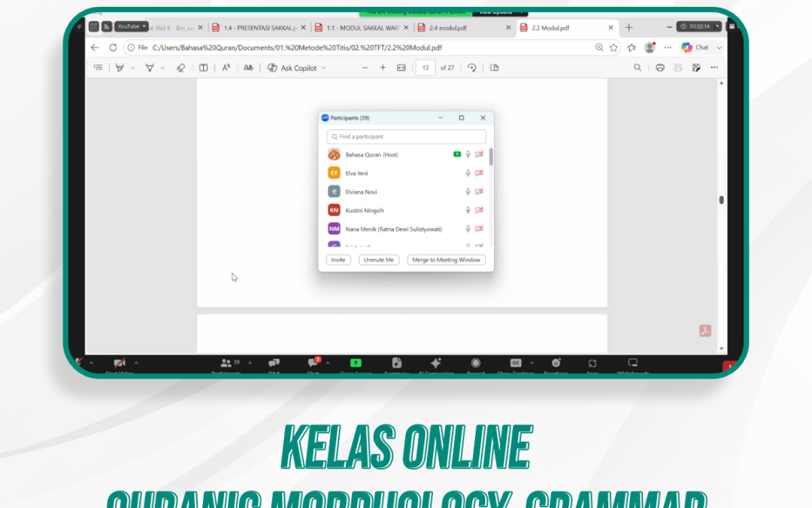The width and height of the screenshot is (812, 508).
Task: Open the Zoom Participants panel button
Action: coord(227,364)
